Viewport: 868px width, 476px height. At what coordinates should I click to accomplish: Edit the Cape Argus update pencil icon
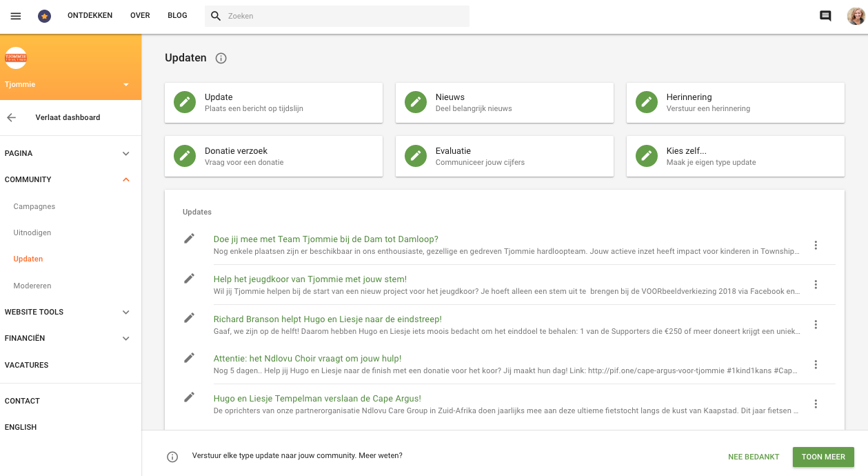pyautogui.click(x=190, y=397)
